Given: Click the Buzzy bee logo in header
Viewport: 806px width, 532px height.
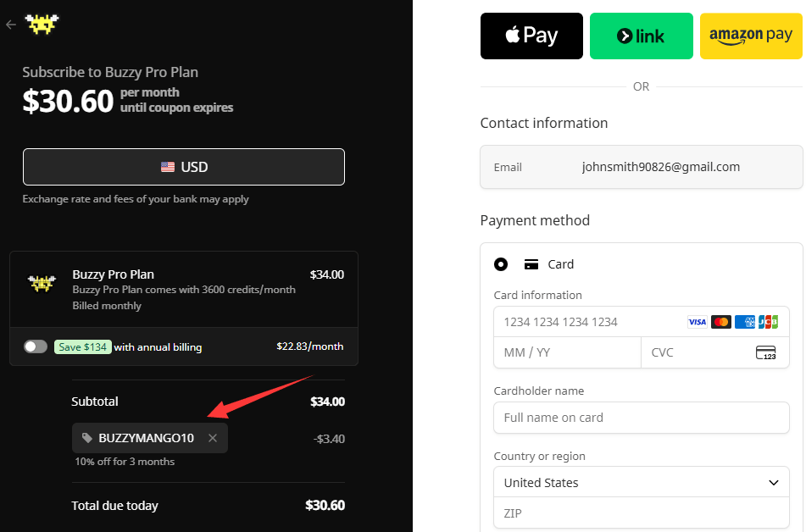Looking at the screenshot, I should point(42,24).
